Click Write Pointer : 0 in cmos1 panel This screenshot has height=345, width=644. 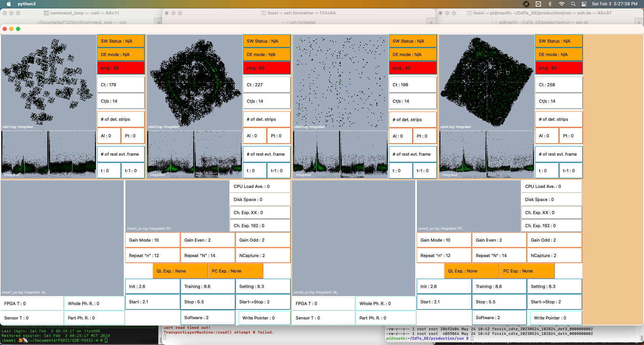pyautogui.click(x=264, y=318)
